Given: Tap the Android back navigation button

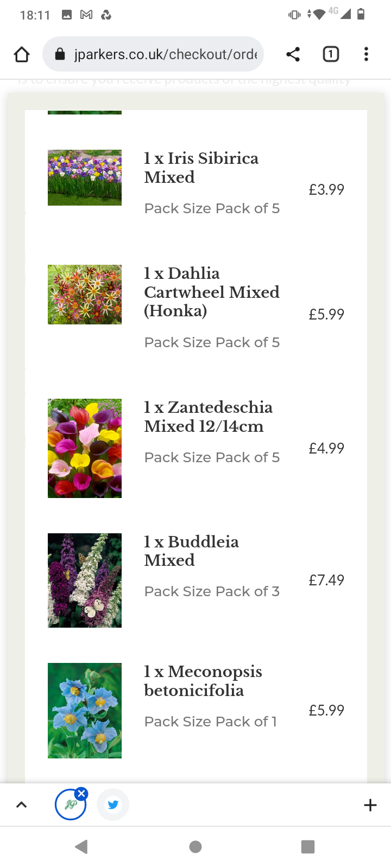Looking at the screenshot, I should click(x=81, y=847).
